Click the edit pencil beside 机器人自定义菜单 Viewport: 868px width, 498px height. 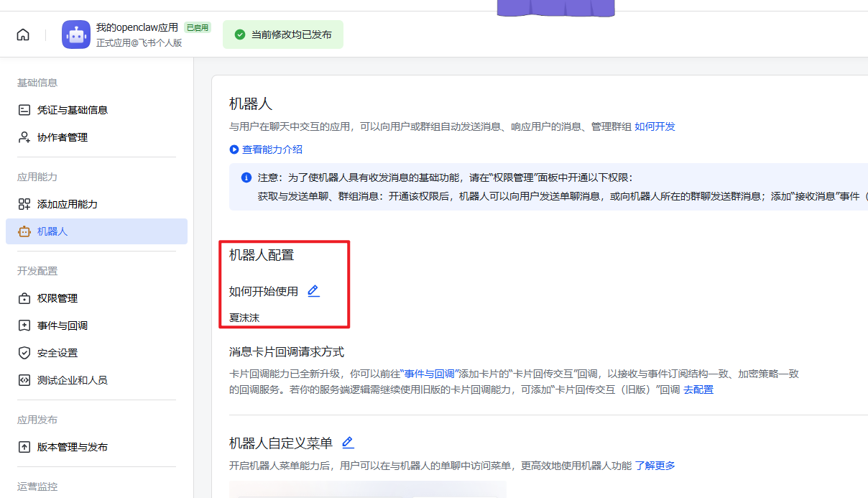pos(348,443)
